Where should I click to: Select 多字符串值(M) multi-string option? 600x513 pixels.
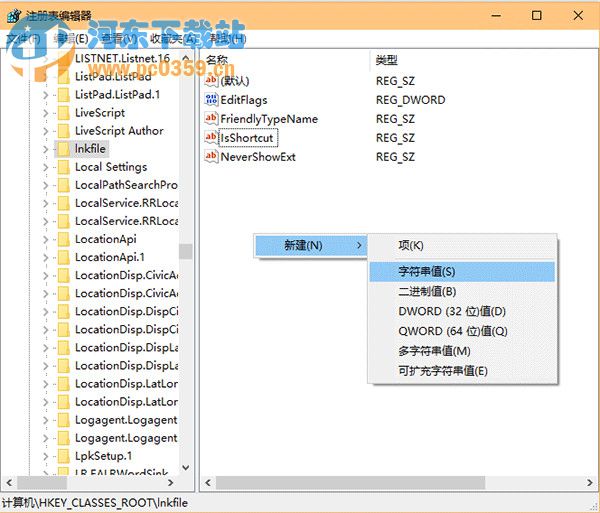(x=462, y=351)
